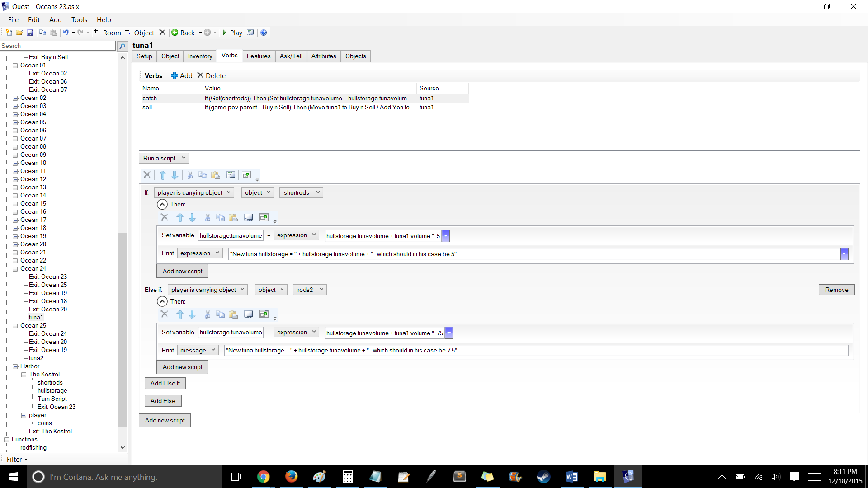868x488 pixels.
Task: Collapse the Ocean 24 tree node
Action: pyautogui.click(x=15, y=269)
